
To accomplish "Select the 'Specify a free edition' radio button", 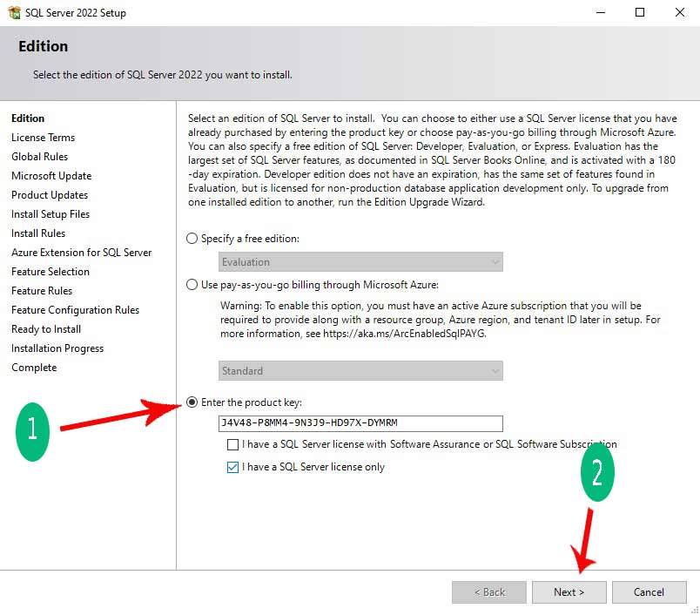I will pos(192,239).
